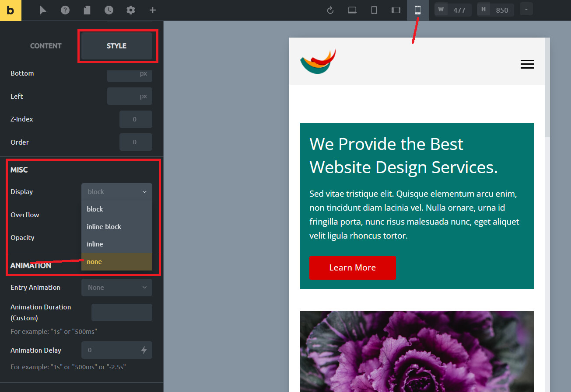Open the revisions history clock icon

pos(109,10)
